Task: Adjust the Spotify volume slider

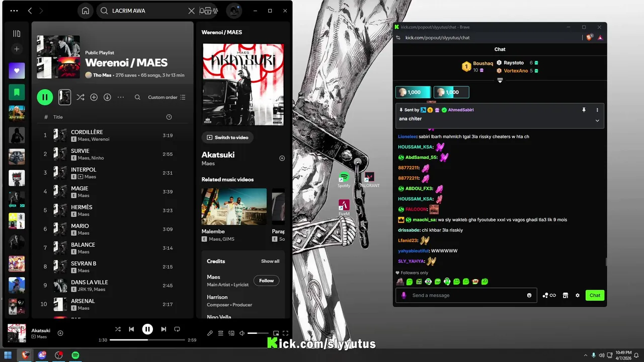Action: point(258,333)
